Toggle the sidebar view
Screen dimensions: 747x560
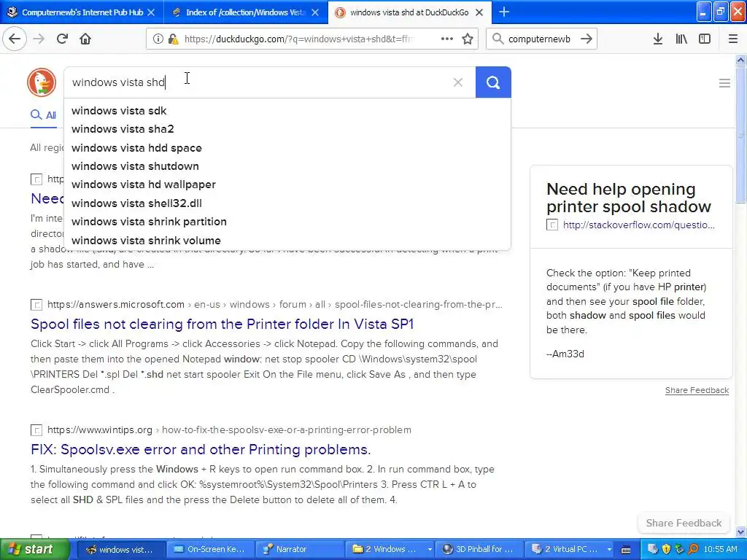(x=705, y=39)
